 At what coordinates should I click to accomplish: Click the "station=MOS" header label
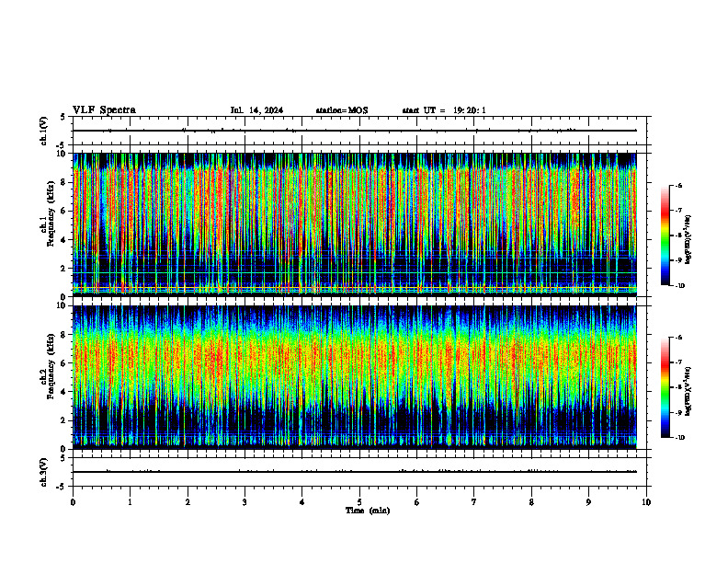tap(342, 110)
